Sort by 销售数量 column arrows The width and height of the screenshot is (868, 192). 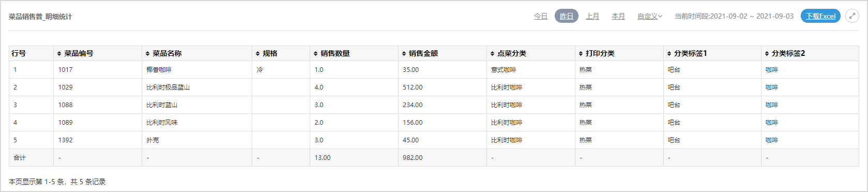click(x=316, y=54)
